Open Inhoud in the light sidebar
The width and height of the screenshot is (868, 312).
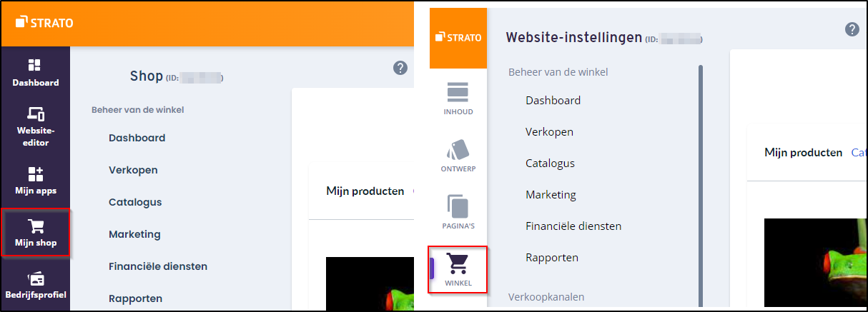pyautogui.click(x=458, y=99)
